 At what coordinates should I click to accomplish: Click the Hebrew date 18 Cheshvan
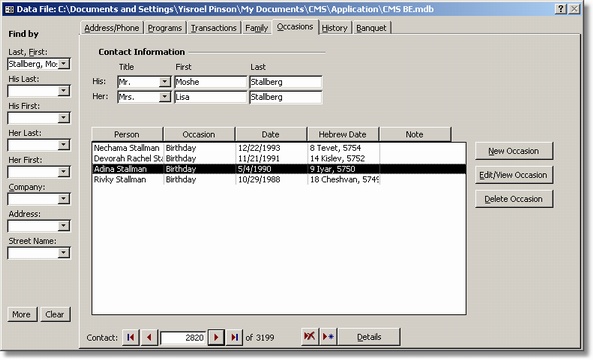point(344,180)
